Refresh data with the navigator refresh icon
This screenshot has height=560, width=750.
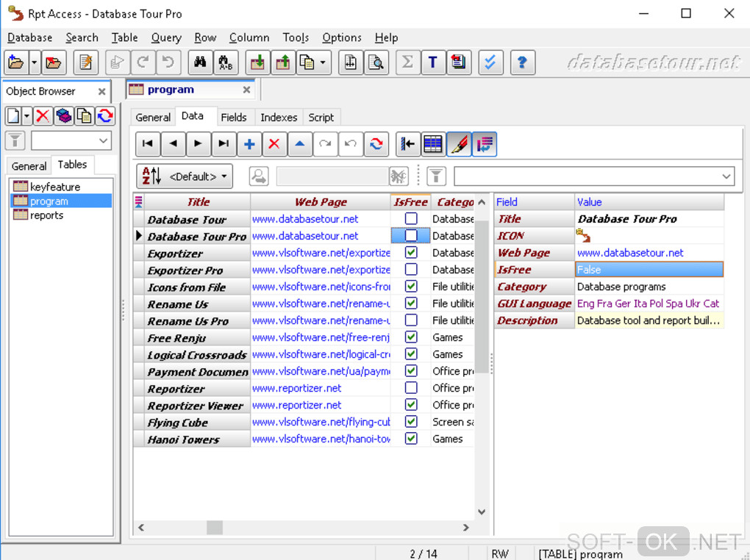click(x=376, y=144)
